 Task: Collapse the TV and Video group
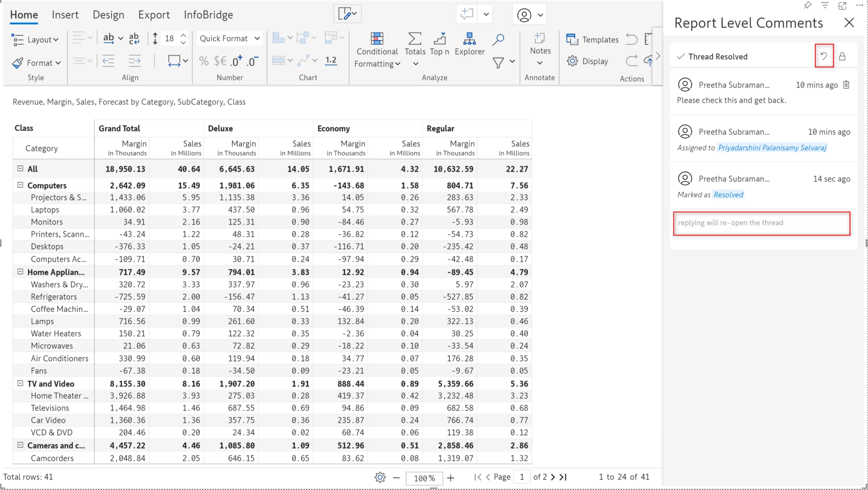click(20, 383)
